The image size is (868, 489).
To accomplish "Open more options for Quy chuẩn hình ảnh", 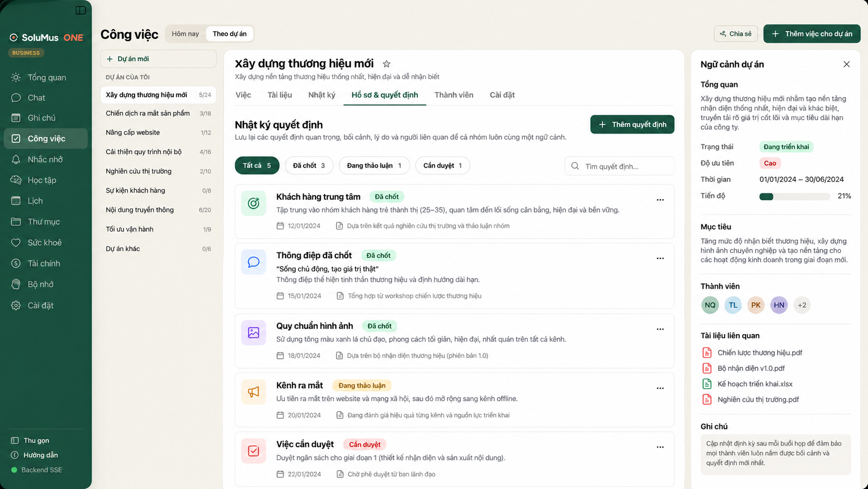I will (660, 329).
